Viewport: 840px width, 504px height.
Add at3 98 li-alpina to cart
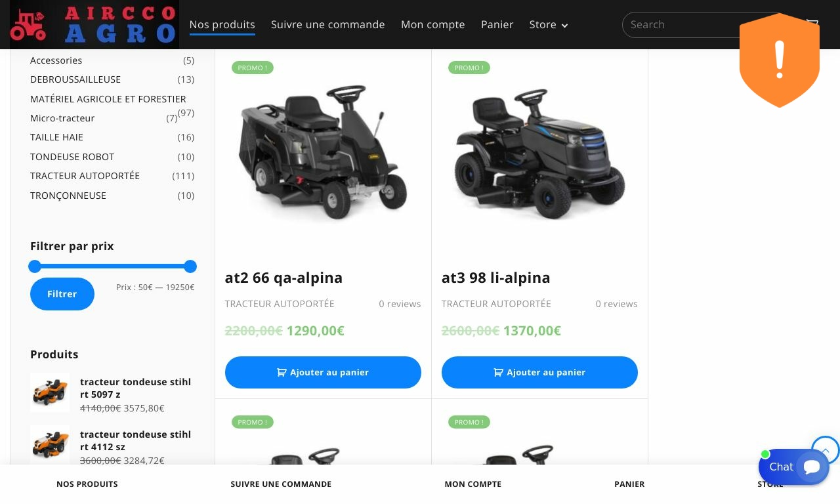pyautogui.click(x=539, y=372)
